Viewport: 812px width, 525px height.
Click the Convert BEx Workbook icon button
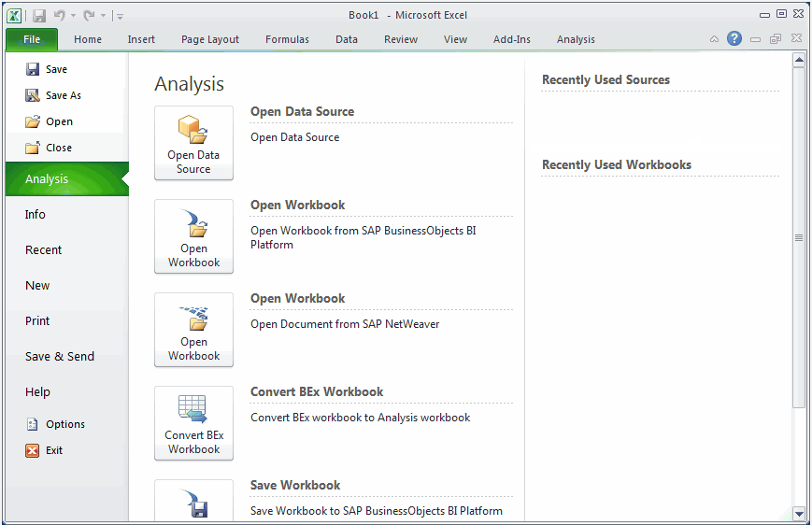coord(193,422)
